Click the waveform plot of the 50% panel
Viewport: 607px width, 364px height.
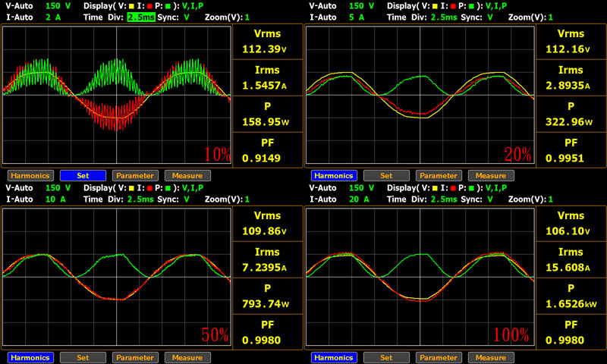[117, 277]
